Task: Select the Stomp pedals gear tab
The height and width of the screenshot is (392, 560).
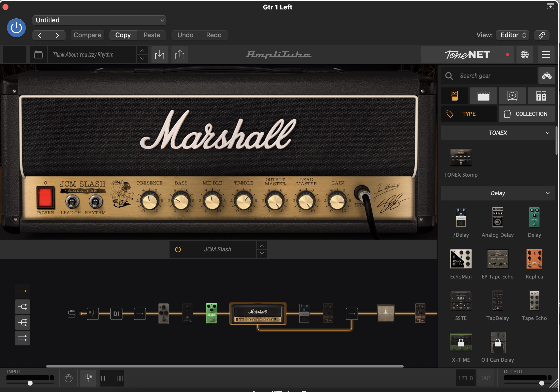Action: [x=455, y=95]
